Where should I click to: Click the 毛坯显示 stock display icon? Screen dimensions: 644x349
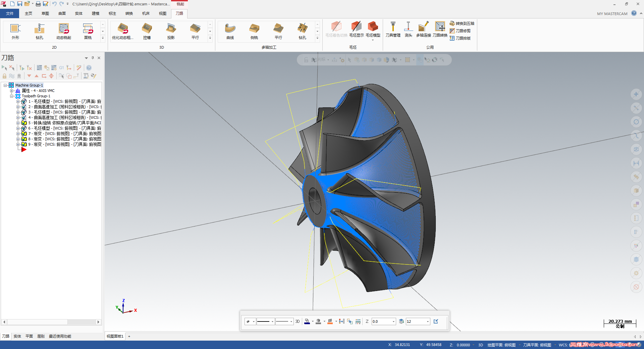(x=356, y=29)
